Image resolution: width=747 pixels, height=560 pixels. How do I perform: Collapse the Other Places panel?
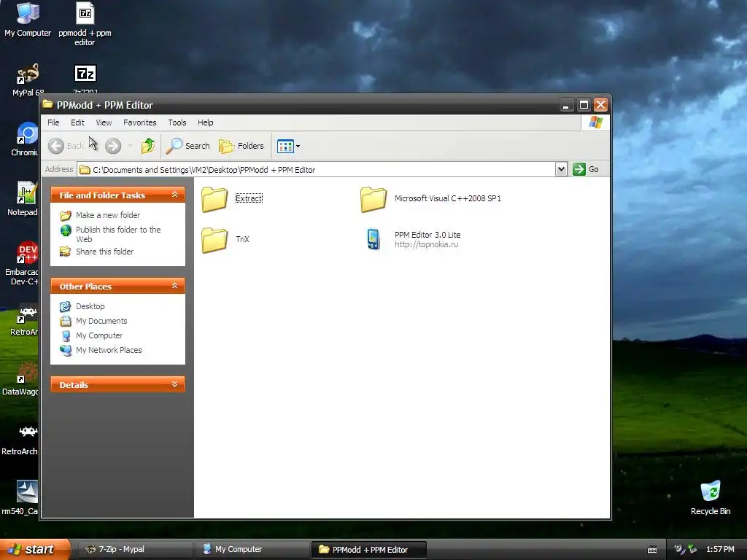(174, 286)
